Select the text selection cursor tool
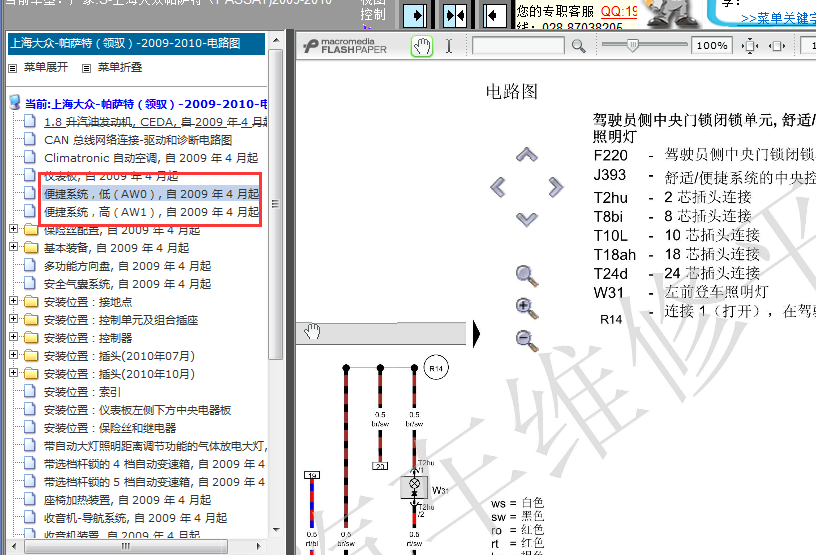This screenshot has width=816, height=555. (449, 46)
